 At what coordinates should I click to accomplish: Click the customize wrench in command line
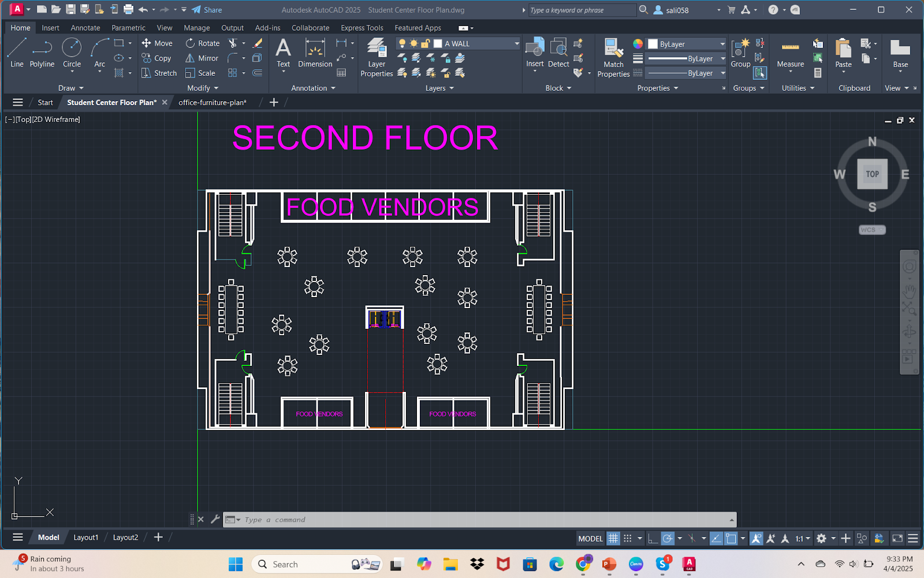[215, 519]
